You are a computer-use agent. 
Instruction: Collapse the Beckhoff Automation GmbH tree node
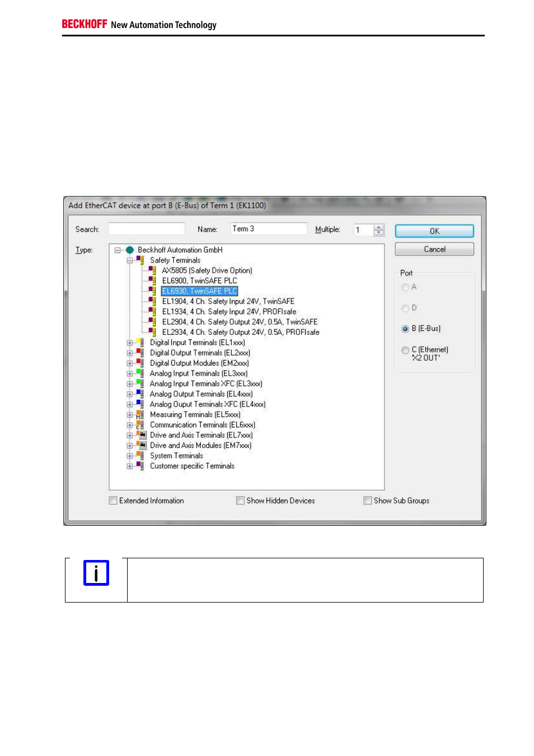[118, 250]
